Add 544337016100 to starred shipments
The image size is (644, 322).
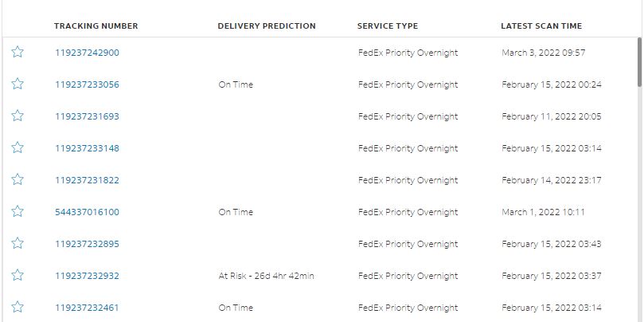tap(18, 211)
